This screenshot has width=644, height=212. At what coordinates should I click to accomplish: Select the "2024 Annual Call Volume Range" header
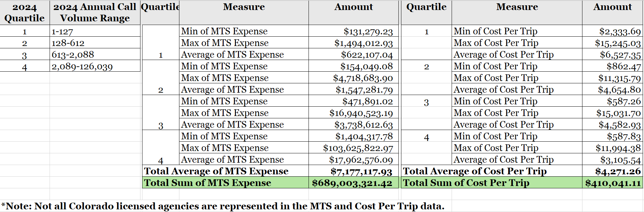click(95, 13)
